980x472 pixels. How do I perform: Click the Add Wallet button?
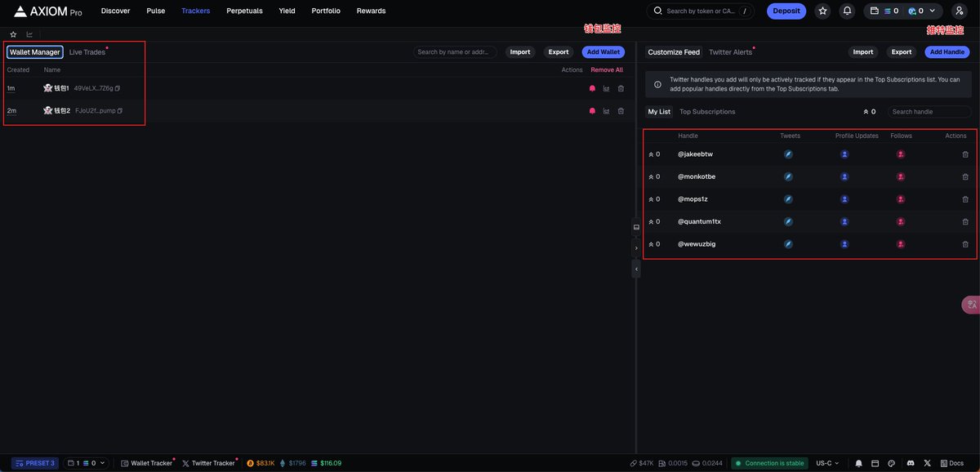point(604,52)
